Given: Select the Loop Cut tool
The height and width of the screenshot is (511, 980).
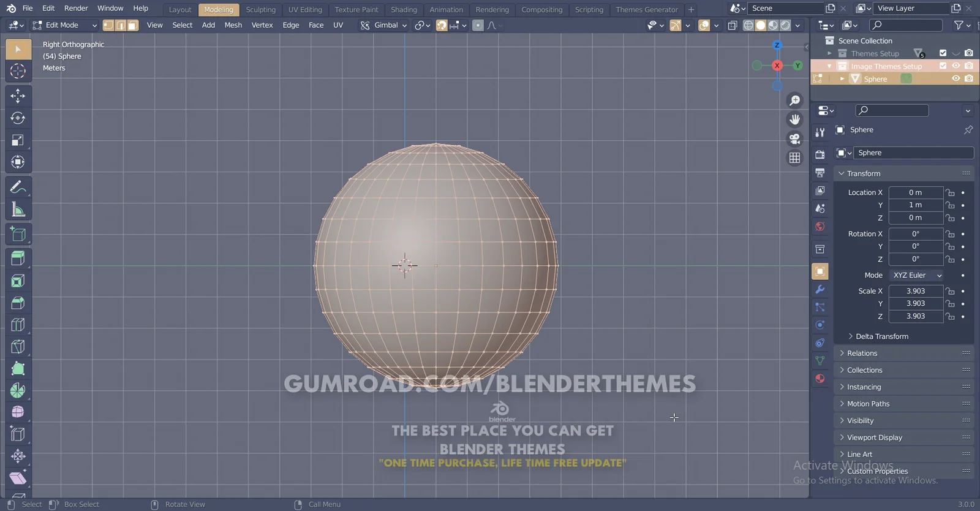Looking at the screenshot, I should point(18,325).
